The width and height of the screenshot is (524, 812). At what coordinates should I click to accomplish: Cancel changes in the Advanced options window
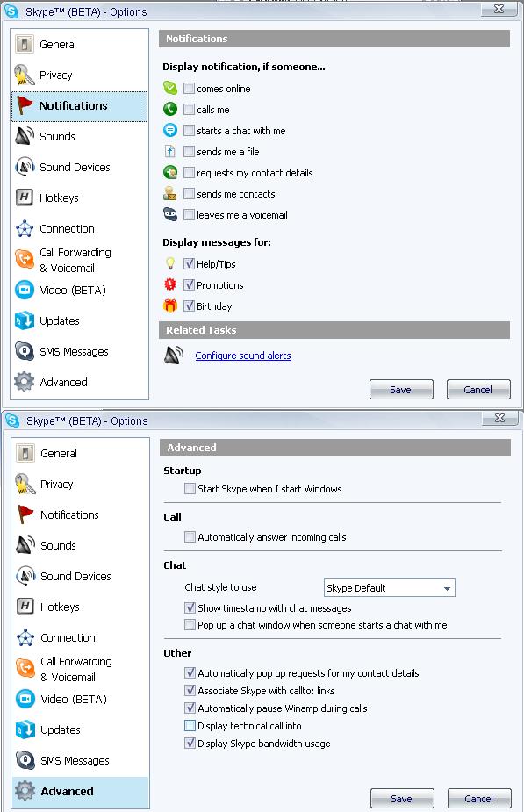479,799
